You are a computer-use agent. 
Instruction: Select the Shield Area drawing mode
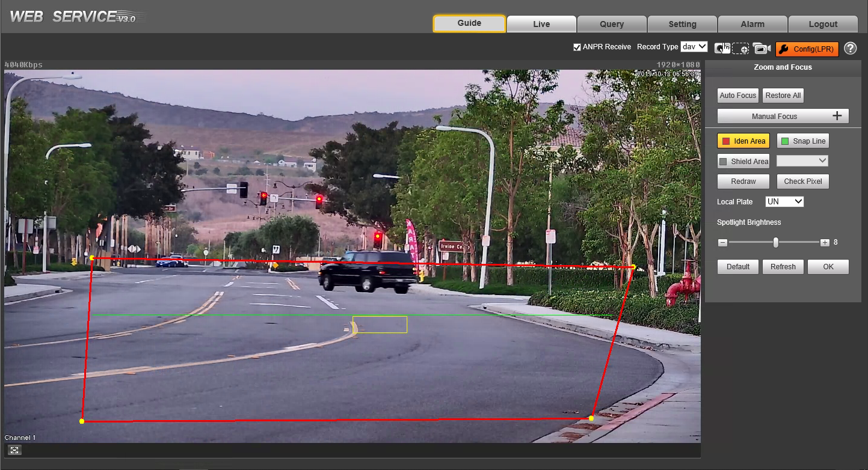[x=743, y=161]
